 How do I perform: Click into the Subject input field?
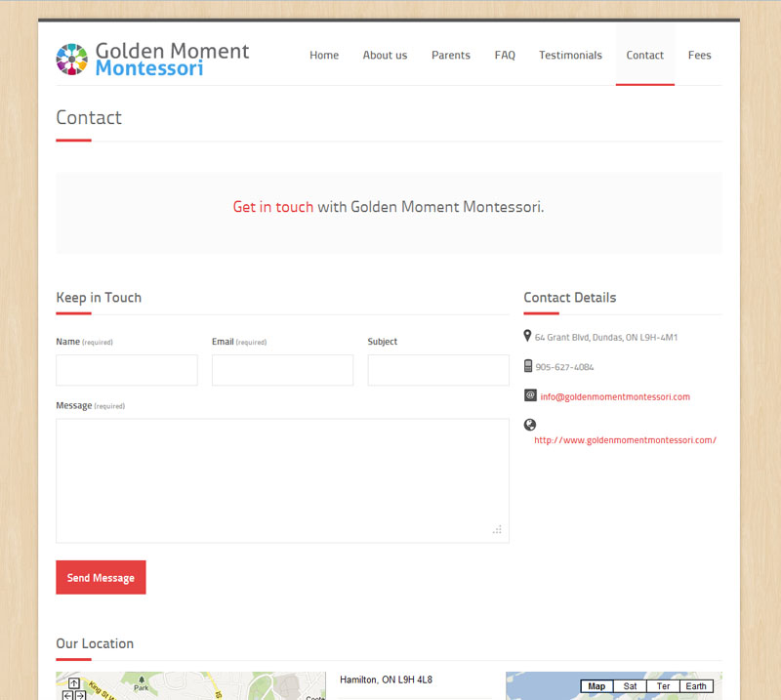(x=438, y=370)
